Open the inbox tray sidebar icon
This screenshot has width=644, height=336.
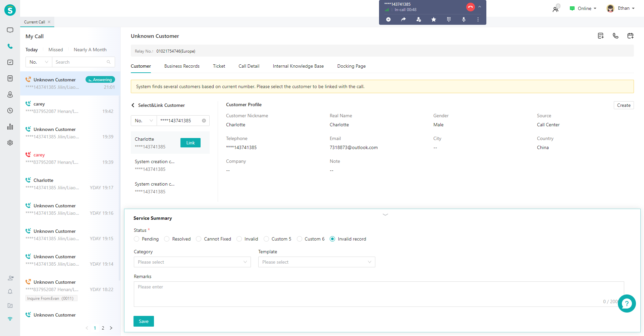pos(10,306)
